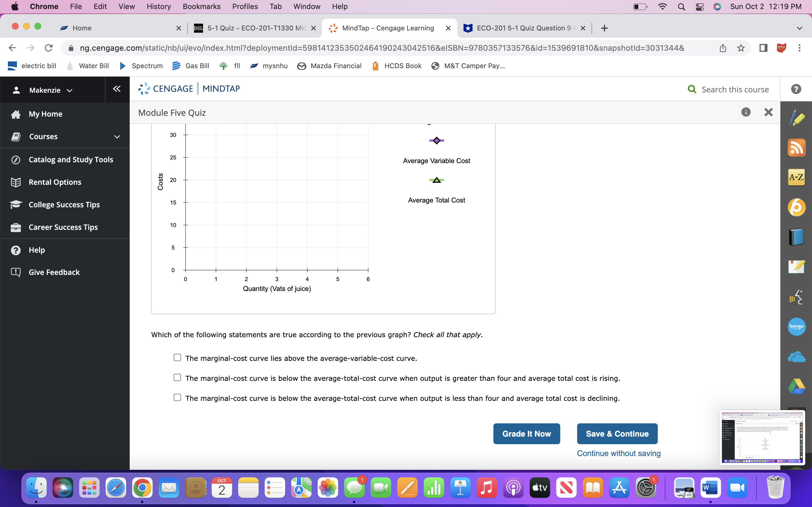Check the marginal-cost above average-variable-cost statement

pyautogui.click(x=178, y=357)
